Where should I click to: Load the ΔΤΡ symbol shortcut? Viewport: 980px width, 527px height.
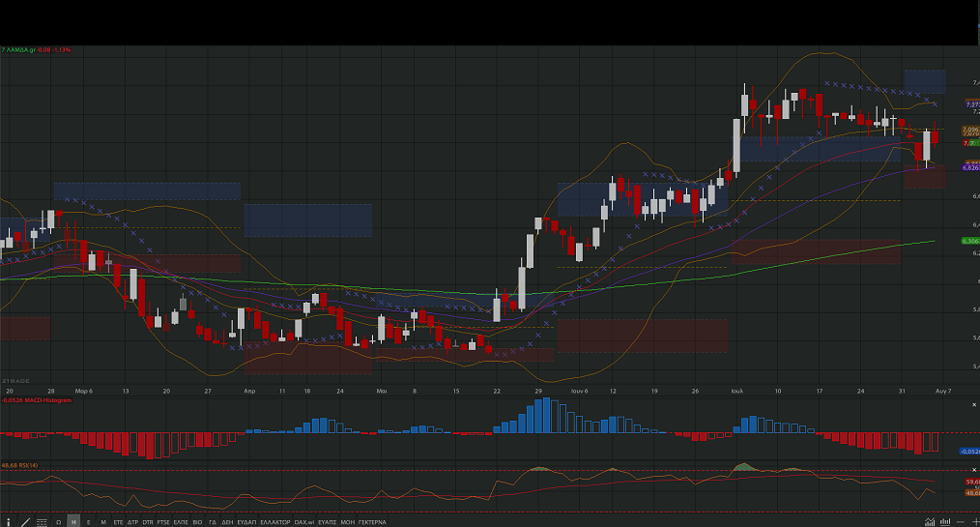point(133,522)
